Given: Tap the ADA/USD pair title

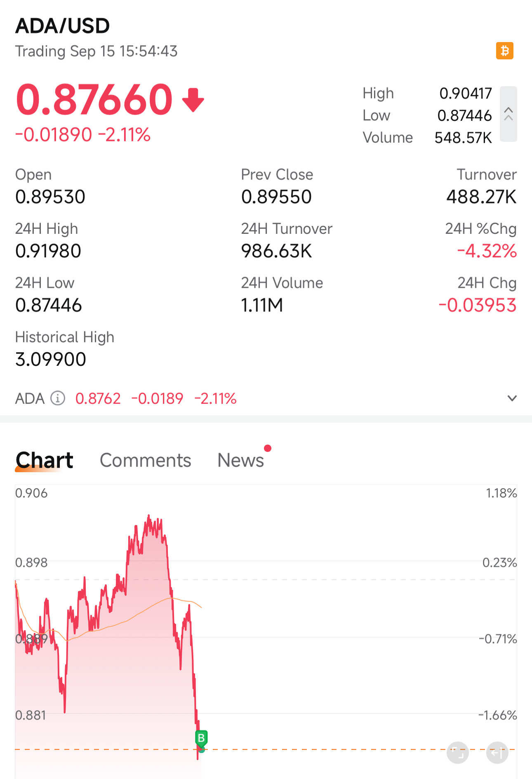Looking at the screenshot, I should (63, 26).
